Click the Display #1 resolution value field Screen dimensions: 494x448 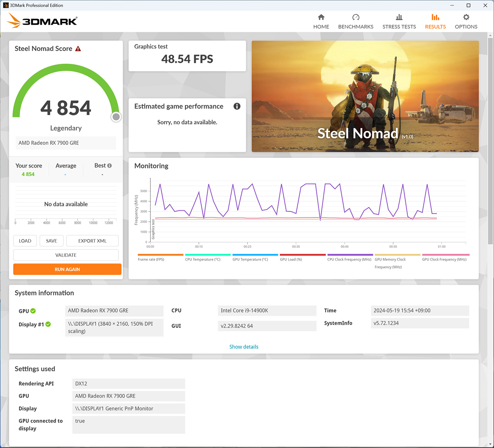(x=114, y=328)
